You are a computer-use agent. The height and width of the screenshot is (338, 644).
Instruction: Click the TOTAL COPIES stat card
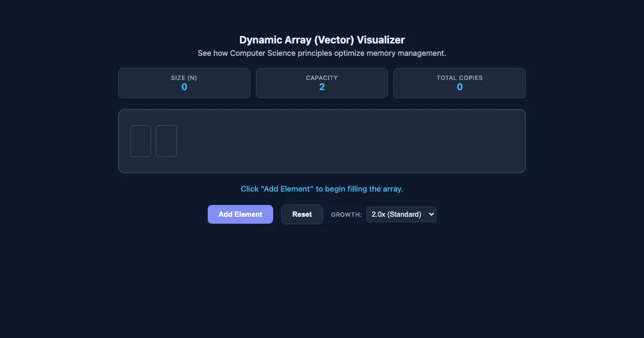(x=459, y=83)
